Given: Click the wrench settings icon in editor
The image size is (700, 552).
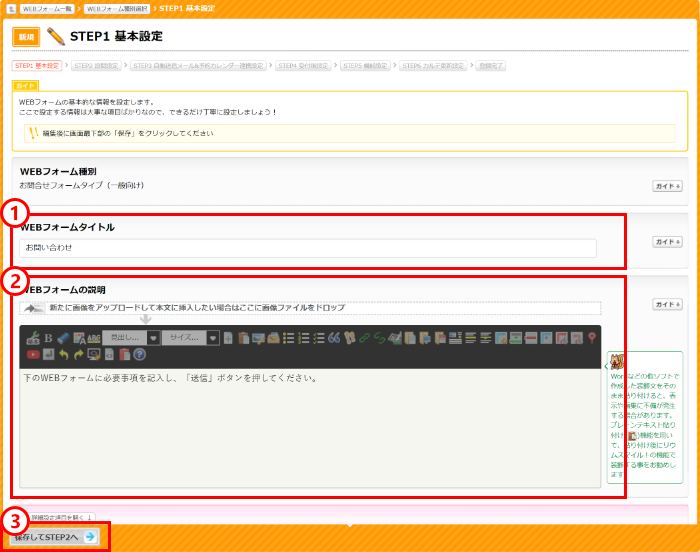Looking at the screenshot, I should point(33,338).
